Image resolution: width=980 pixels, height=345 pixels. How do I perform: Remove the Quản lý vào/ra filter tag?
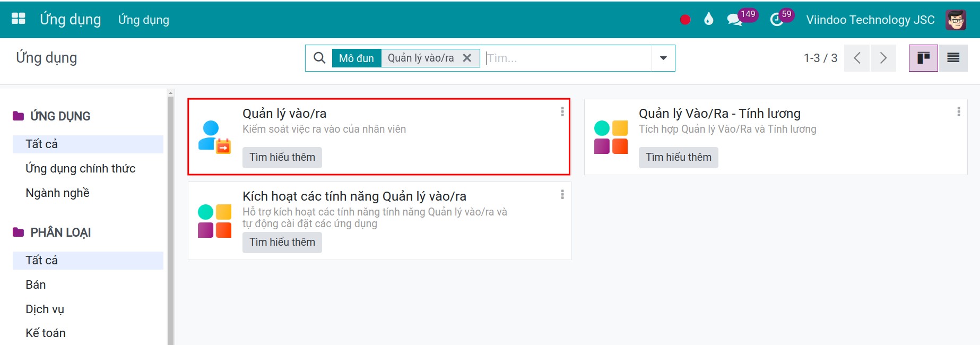(467, 58)
